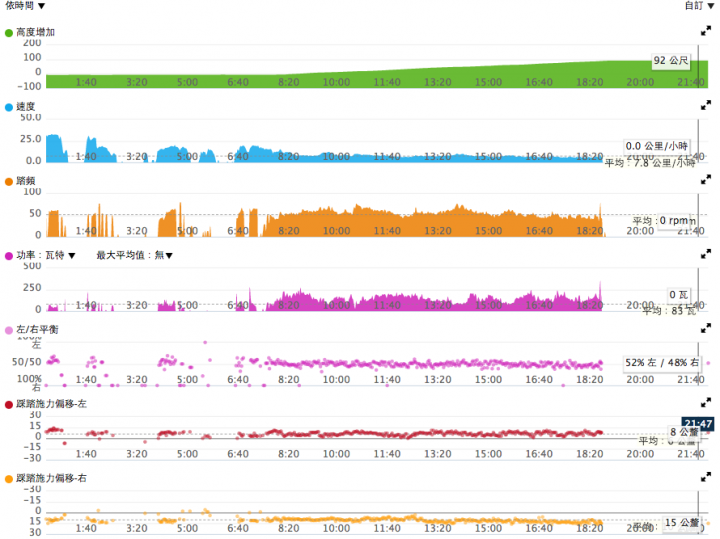Click the 踏頻 chart title

[26, 181]
